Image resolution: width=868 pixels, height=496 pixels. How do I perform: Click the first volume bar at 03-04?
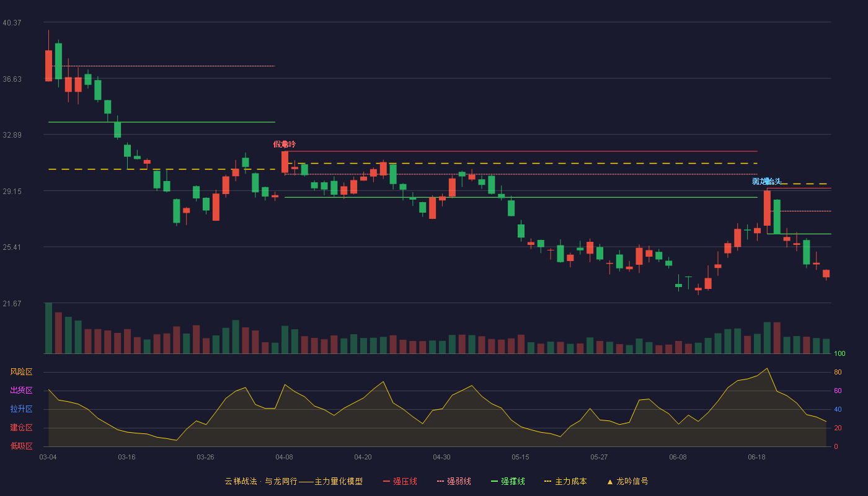click(x=48, y=328)
